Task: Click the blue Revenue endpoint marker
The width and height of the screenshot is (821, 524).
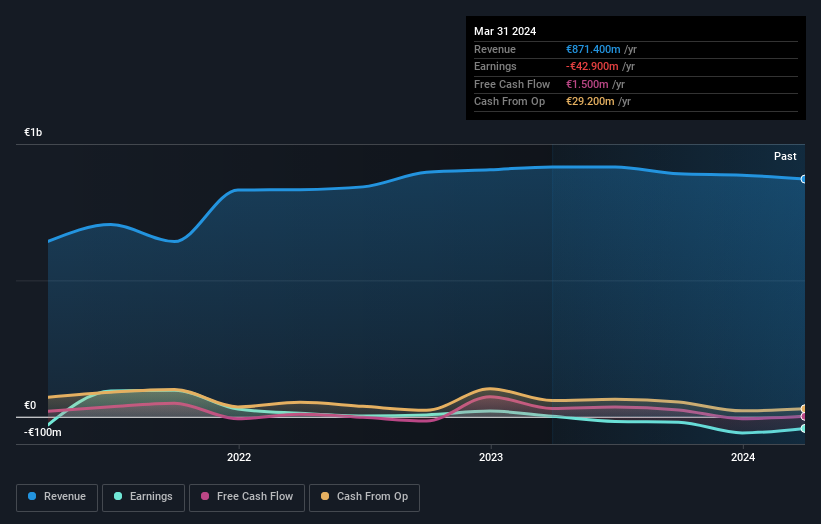Action: [x=803, y=179]
